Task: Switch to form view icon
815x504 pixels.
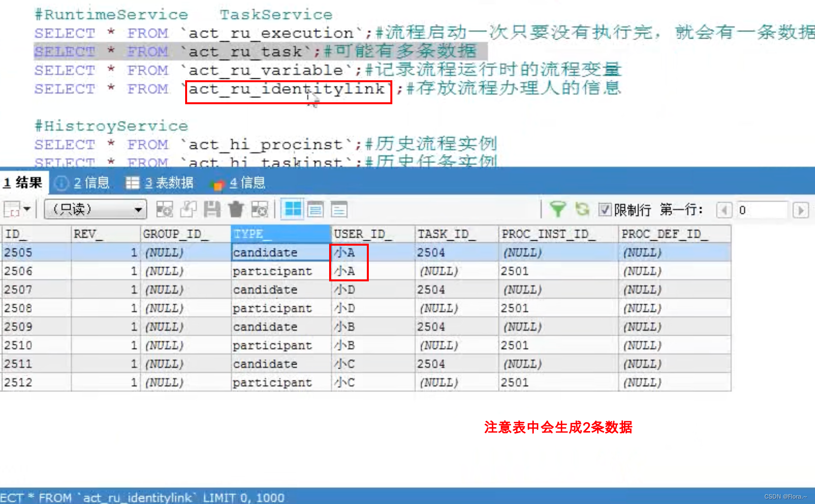Action: [316, 210]
